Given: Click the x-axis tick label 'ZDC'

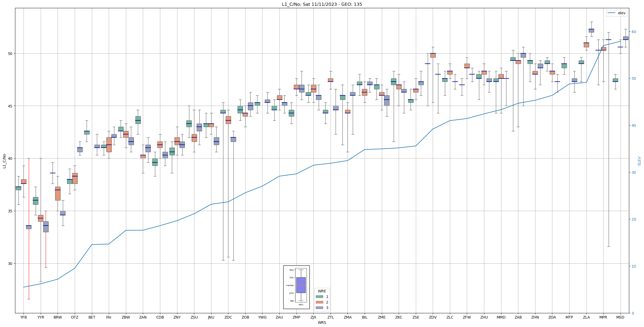Looking at the screenshot, I should click(228, 317).
